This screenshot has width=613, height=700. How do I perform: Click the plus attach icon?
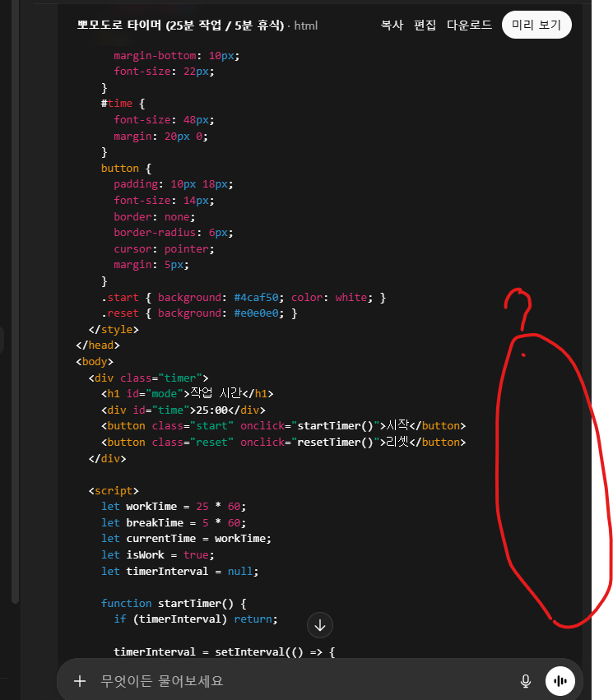[x=80, y=681]
